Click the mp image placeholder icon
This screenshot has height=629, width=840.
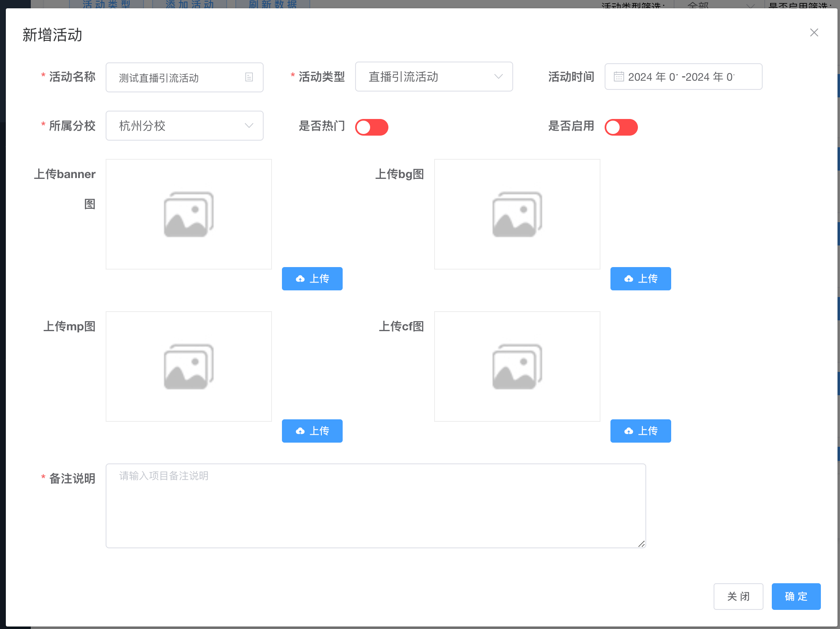coord(189,367)
